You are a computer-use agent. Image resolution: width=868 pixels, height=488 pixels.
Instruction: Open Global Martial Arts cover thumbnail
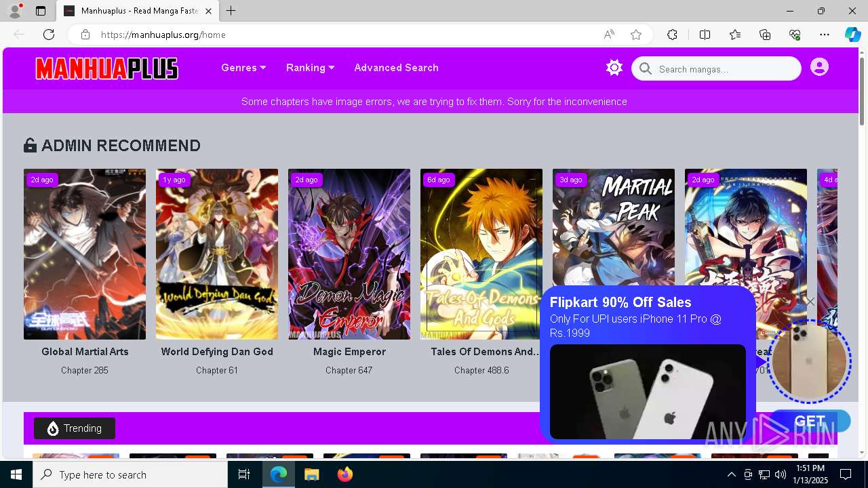click(85, 254)
